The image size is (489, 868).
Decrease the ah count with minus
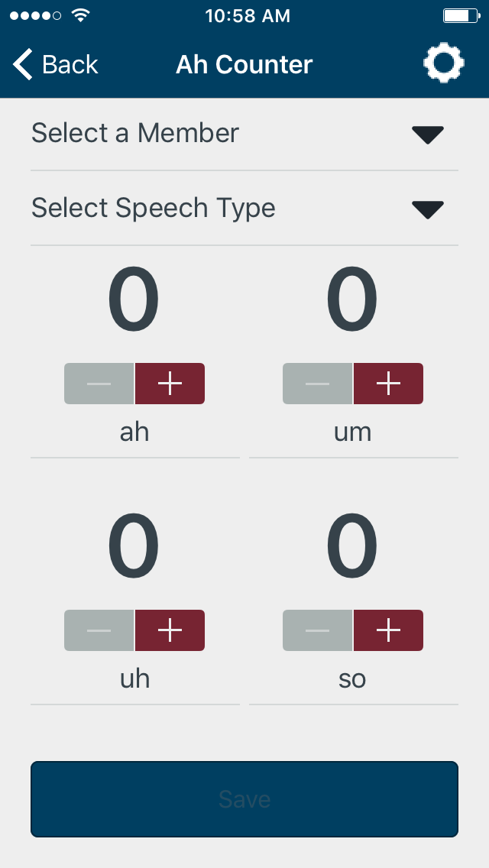click(99, 384)
